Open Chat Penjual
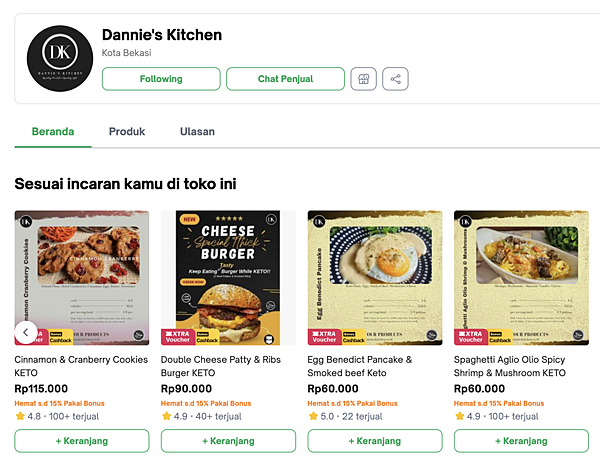Screen dimensions: 600x468 285,79
